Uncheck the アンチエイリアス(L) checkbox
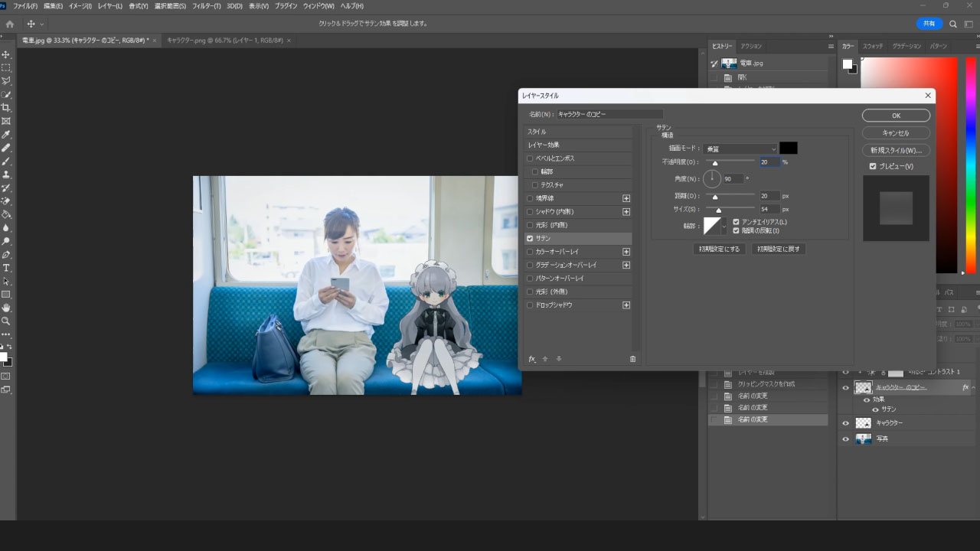980x551 pixels. tap(736, 222)
